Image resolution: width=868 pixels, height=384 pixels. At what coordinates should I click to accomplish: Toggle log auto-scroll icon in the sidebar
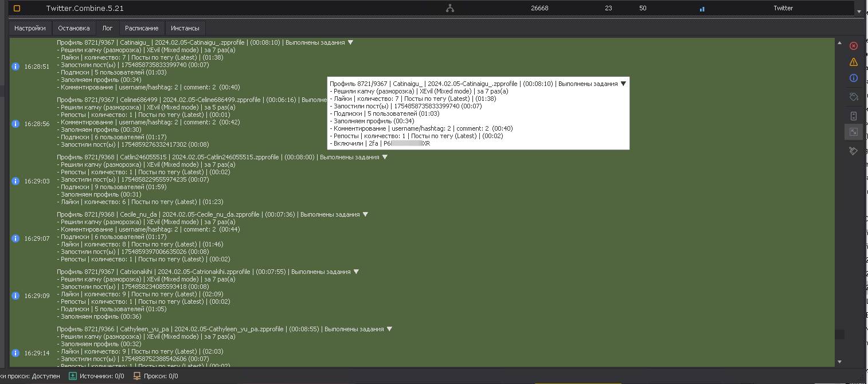pos(853,116)
